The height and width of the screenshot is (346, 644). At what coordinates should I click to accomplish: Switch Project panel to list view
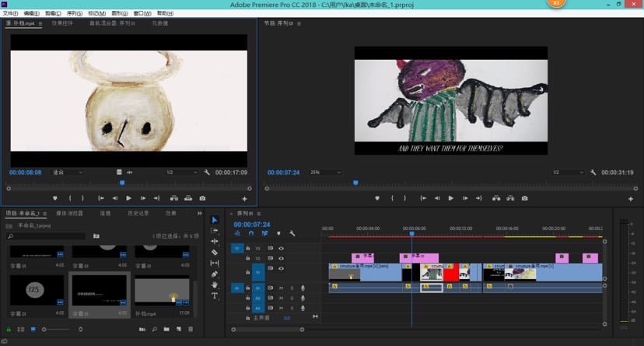point(20,329)
